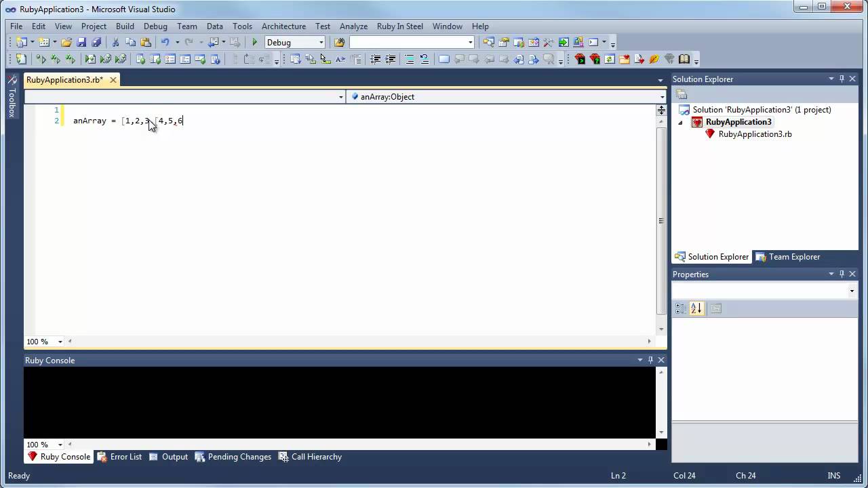Click the orange feather icon in Ruby toolbar

coord(654,59)
